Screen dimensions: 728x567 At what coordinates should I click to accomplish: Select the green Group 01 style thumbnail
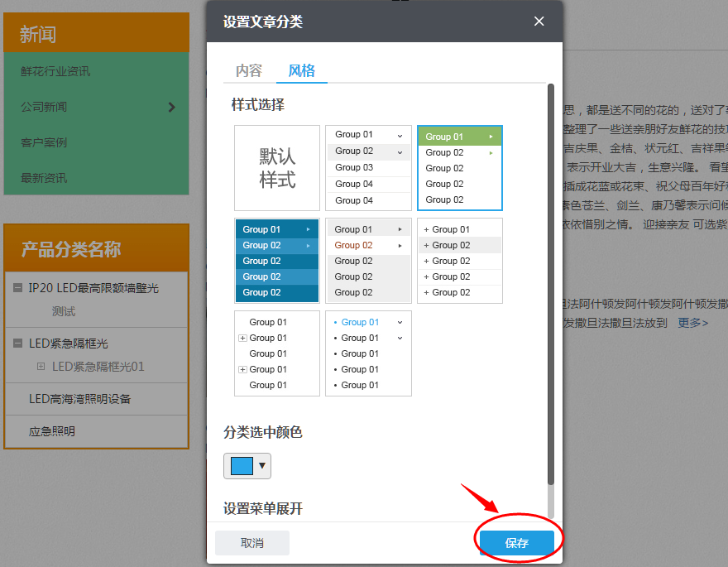coord(459,168)
